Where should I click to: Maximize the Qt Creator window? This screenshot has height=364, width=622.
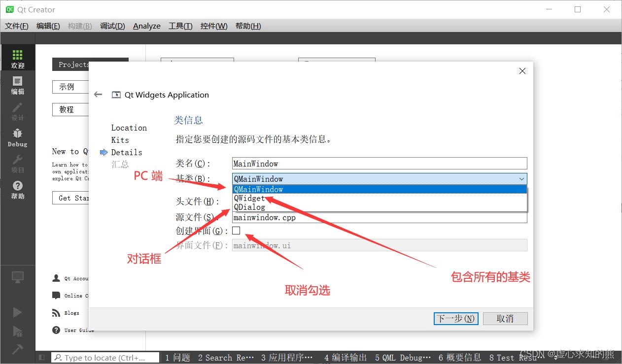pos(578,9)
